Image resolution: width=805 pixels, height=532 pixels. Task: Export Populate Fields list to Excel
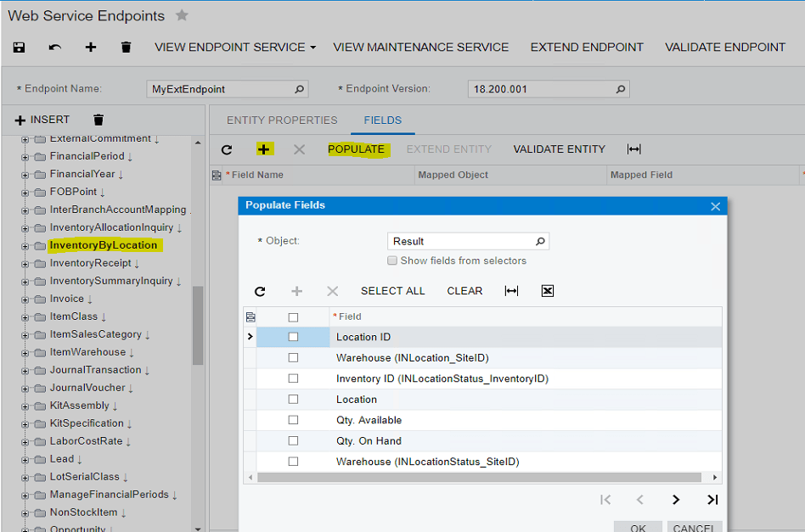(x=547, y=291)
